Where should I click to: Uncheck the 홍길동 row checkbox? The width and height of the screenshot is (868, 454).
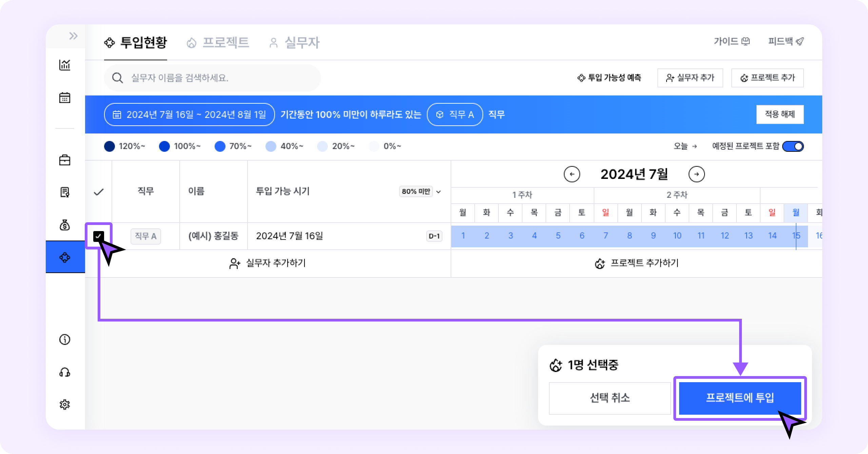[x=98, y=236]
